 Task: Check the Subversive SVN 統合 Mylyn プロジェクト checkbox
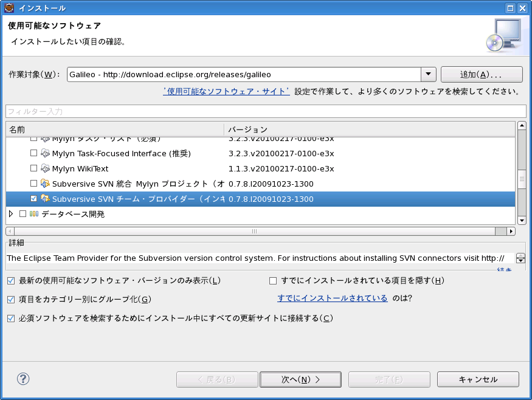pyautogui.click(x=33, y=184)
